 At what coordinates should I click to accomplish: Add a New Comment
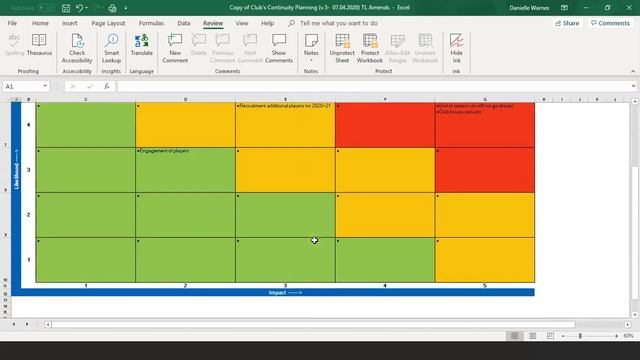click(x=175, y=48)
